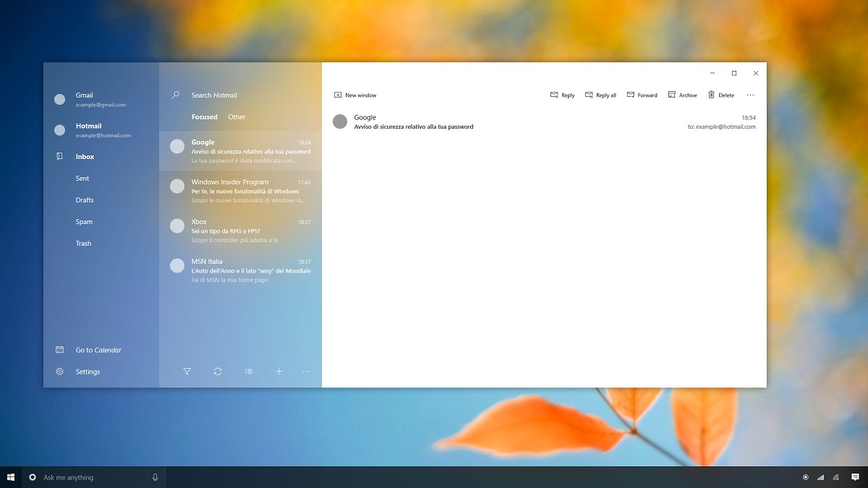The image size is (868, 488).
Task: Open Settings in the sidebar
Action: [88, 372]
